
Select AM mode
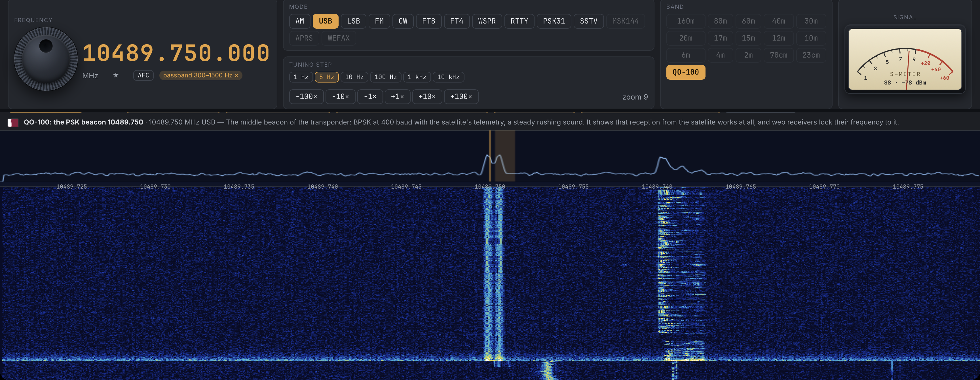pyautogui.click(x=300, y=21)
